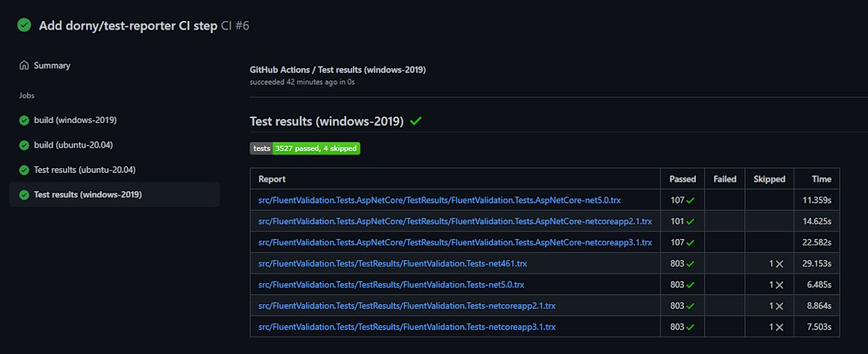Open the FluentValidation.Tests-netcoreapp3.1.trx report link
This screenshot has height=354, width=868.
(407, 327)
